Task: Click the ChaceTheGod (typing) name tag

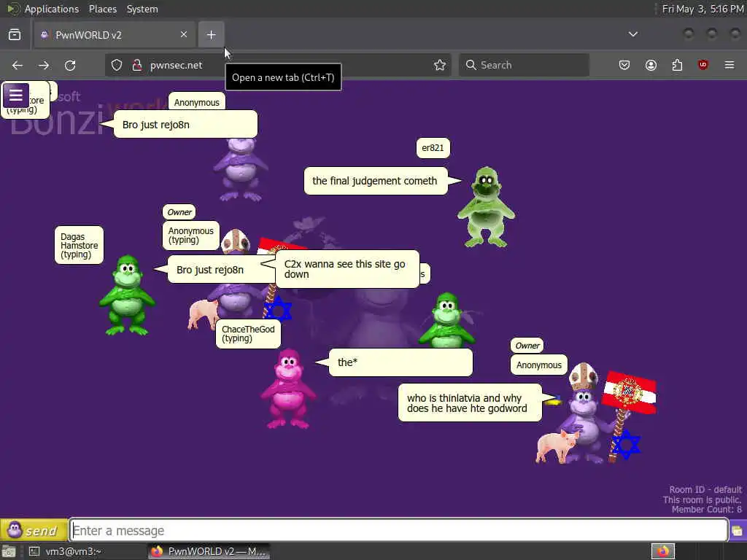Action: (x=248, y=334)
